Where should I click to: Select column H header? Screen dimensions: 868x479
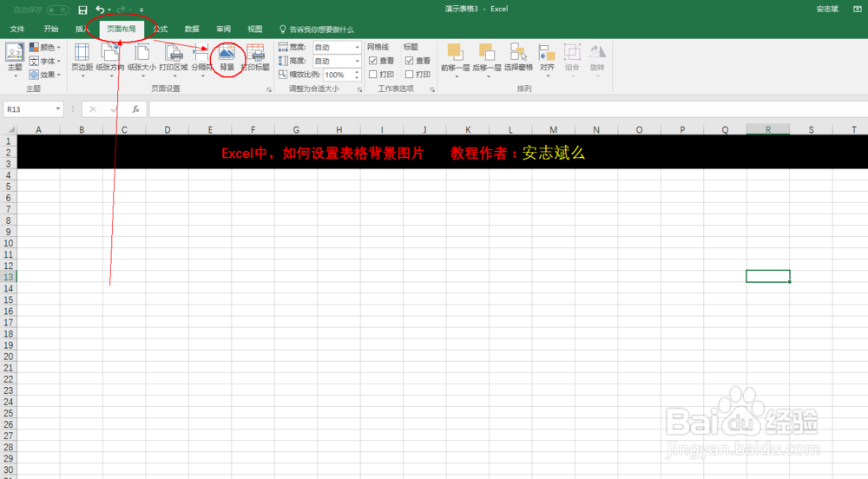[x=339, y=129]
